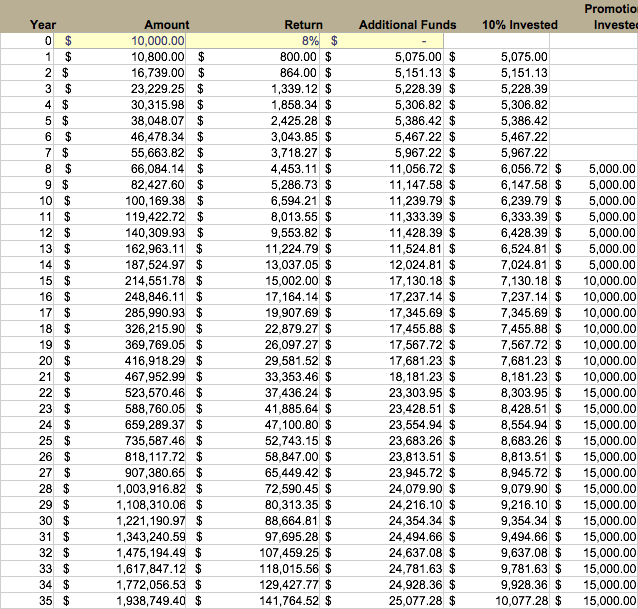Select the amount cell 1,003,916.82
This screenshot has width=638, height=609.
pos(120,489)
